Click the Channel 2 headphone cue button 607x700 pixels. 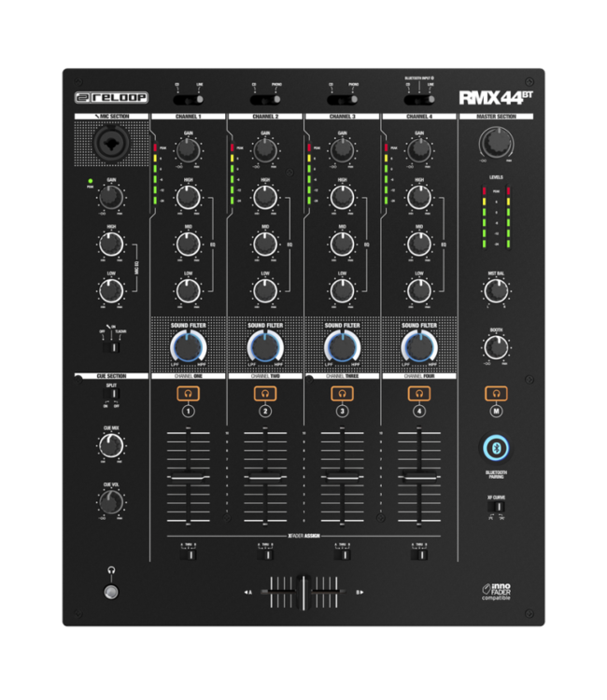click(x=265, y=393)
